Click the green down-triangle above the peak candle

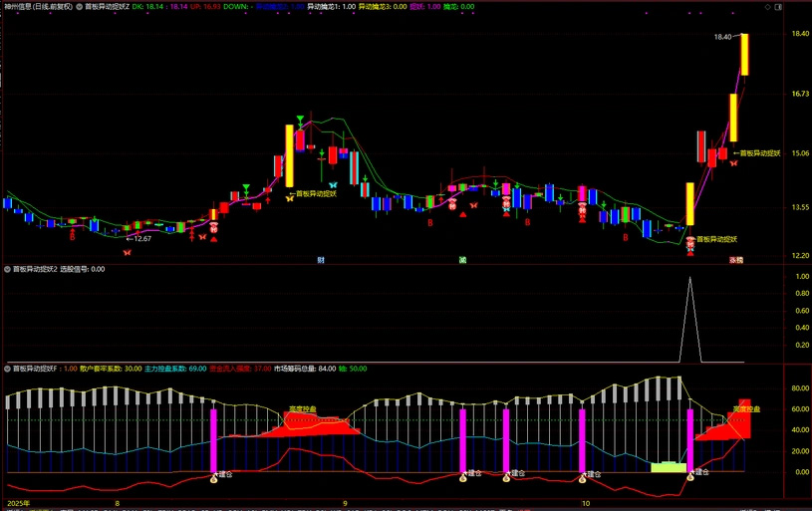tap(300, 121)
